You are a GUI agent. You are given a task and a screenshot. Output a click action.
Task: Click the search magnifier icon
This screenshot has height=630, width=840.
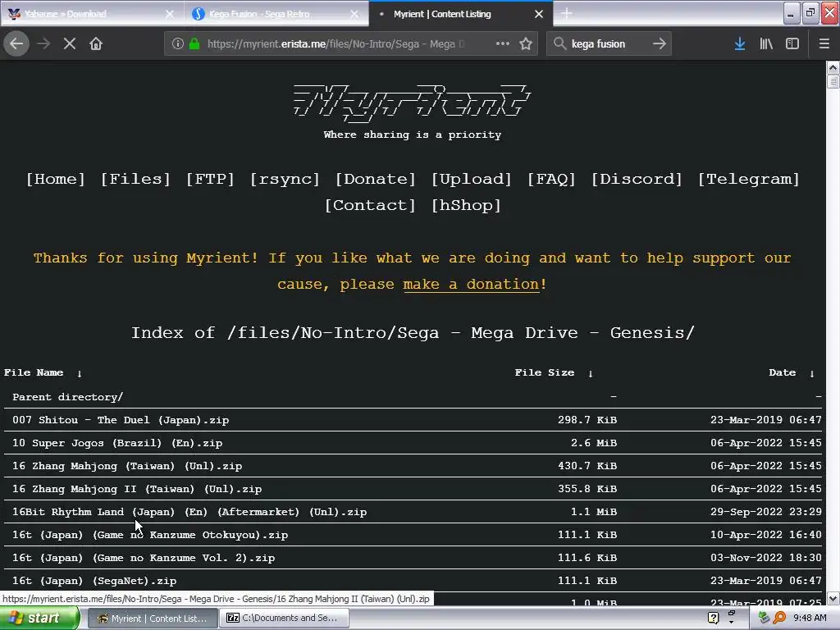(559, 44)
